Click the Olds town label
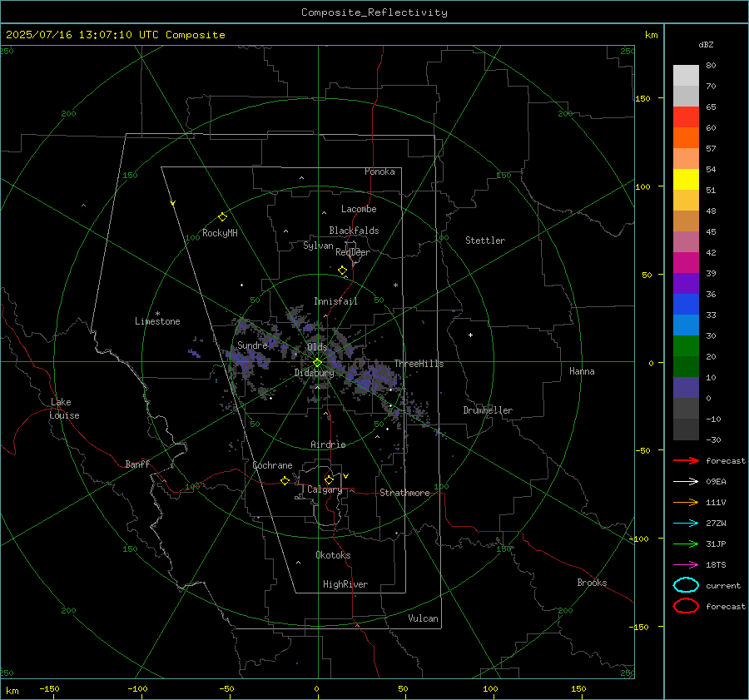Screen dimensions: 749x700 click(317, 347)
